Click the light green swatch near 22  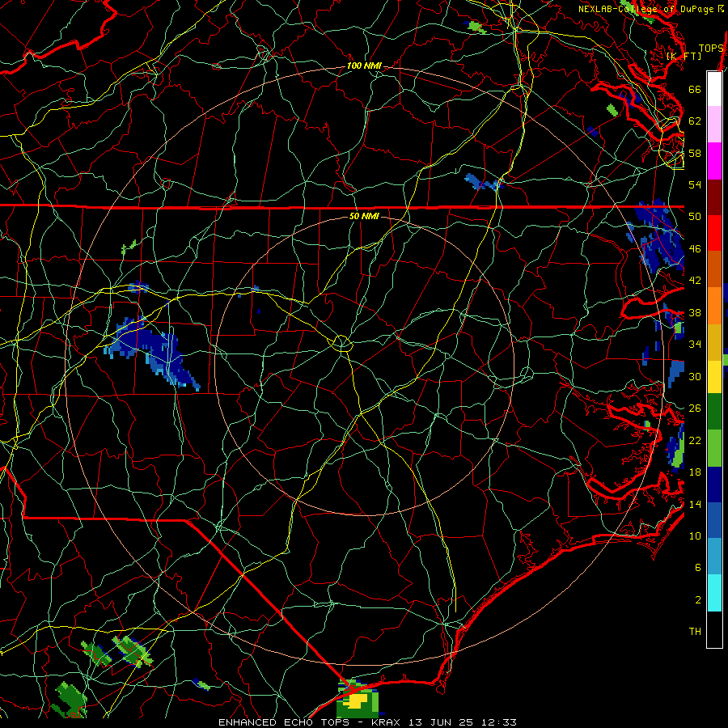coord(714,448)
